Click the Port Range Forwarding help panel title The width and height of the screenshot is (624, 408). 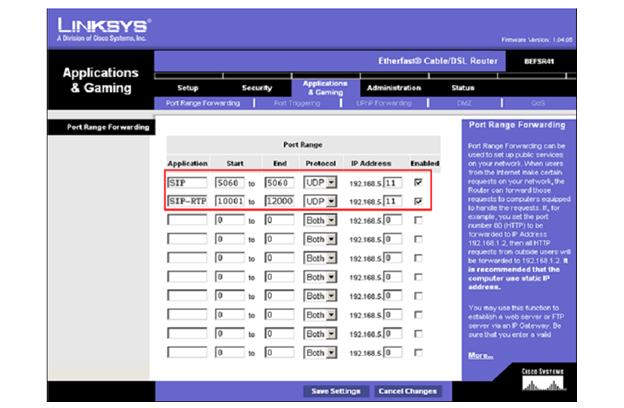click(x=517, y=125)
